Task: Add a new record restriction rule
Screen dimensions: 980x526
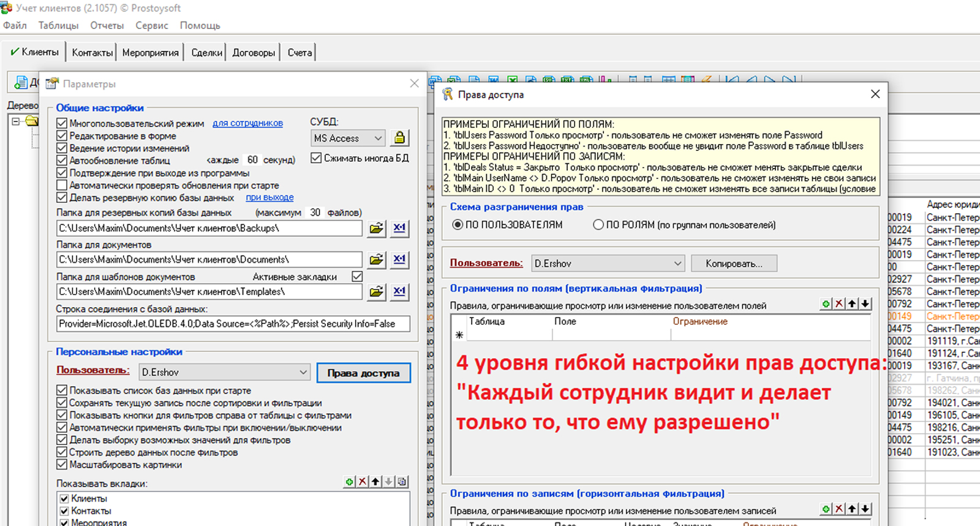Action: [x=826, y=509]
